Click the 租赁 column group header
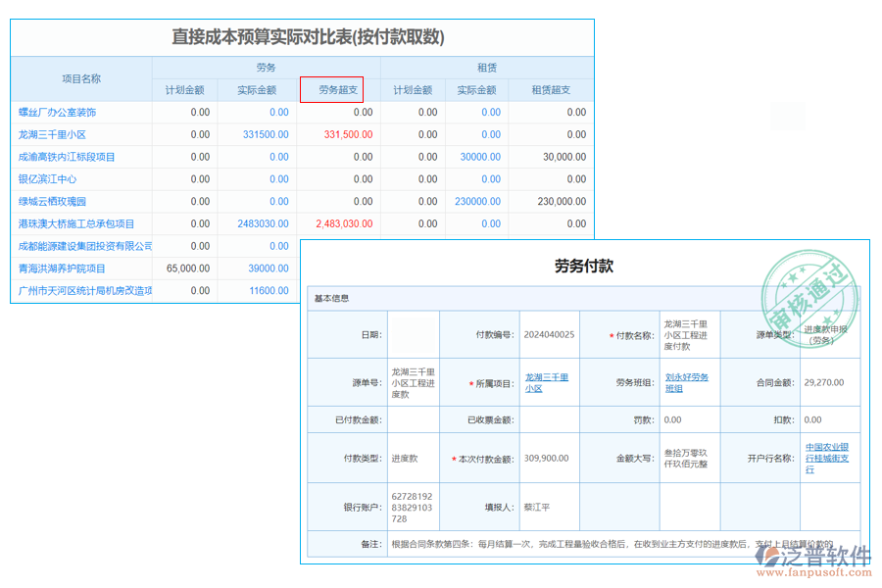The height and width of the screenshot is (588, 882). click(x=488, y=68)
